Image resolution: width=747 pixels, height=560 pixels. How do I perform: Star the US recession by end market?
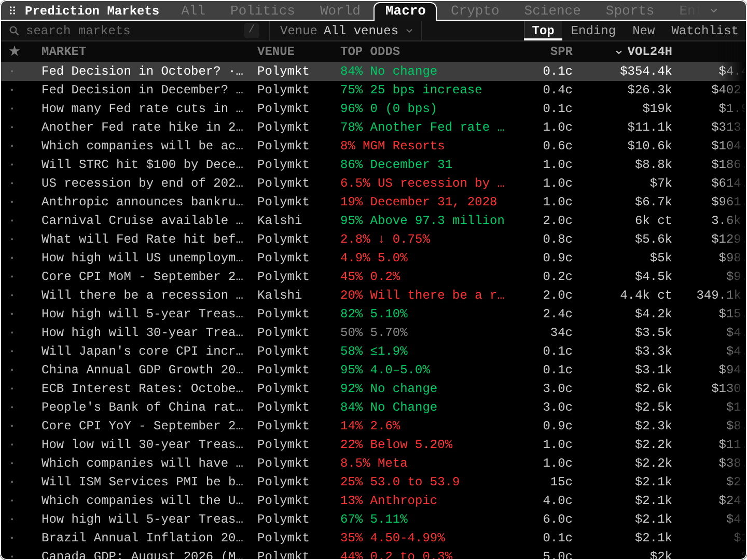(12, 183)
